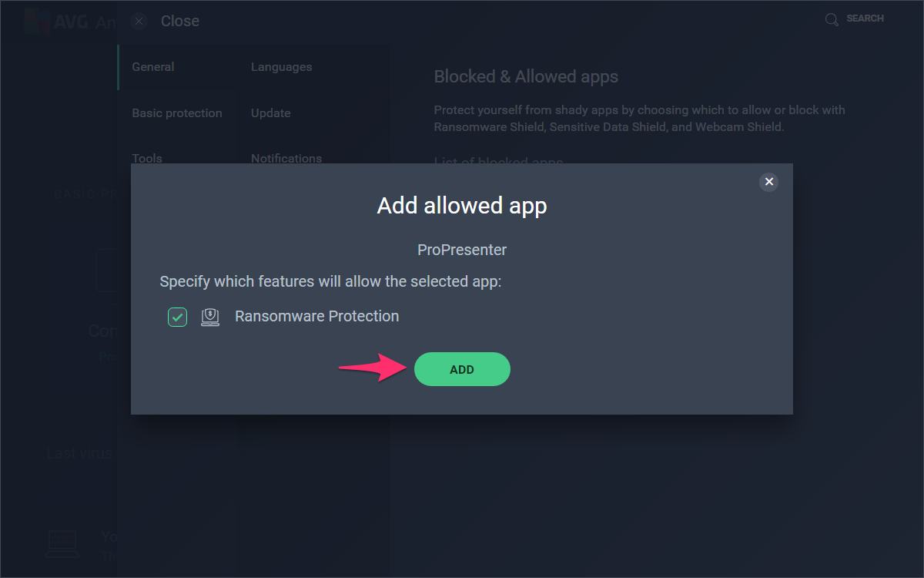Click the Add allowed app title
The height and width of the screenshot is (578, 924).
pos(462,206)
